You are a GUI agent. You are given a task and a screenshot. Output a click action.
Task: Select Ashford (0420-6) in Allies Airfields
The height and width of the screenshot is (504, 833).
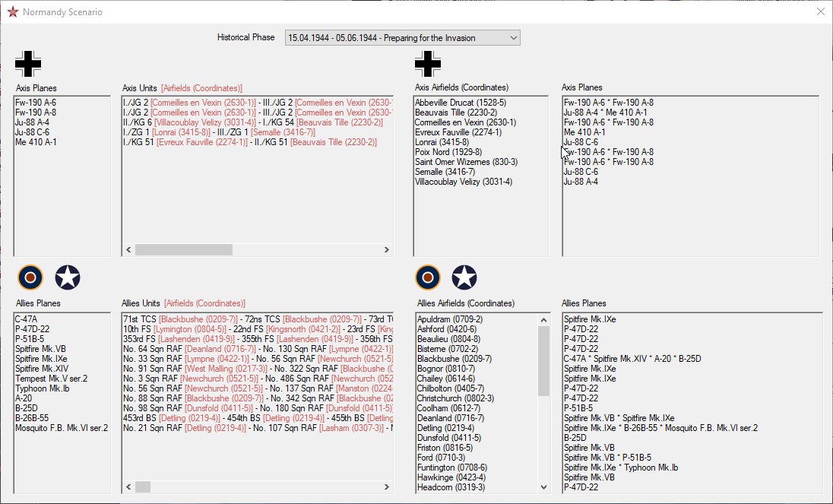[477, 329]
